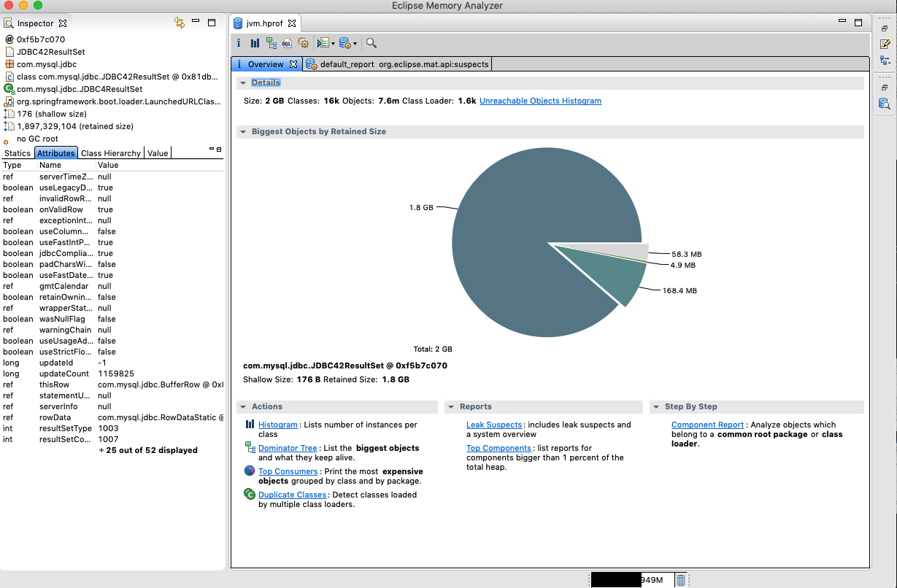The height and width of the screenshot is (588, 897).
Task: Select the updateCount attribute row
Action: (112, 374)
